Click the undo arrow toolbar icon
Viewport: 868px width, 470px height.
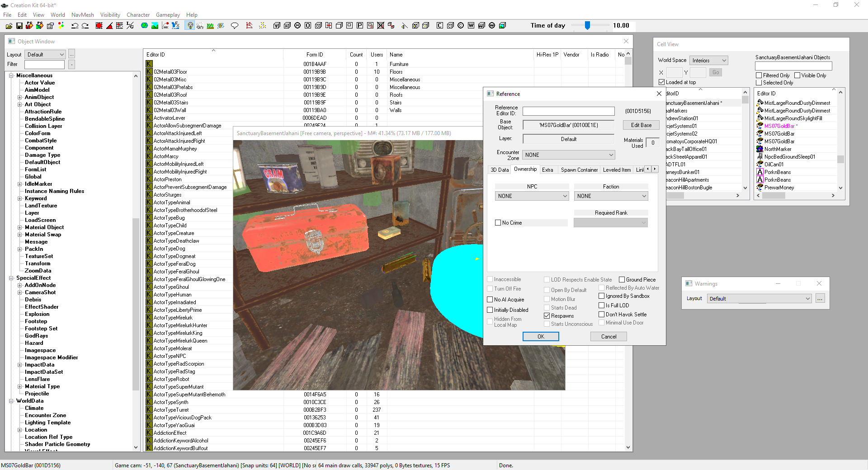coord(75,26)
